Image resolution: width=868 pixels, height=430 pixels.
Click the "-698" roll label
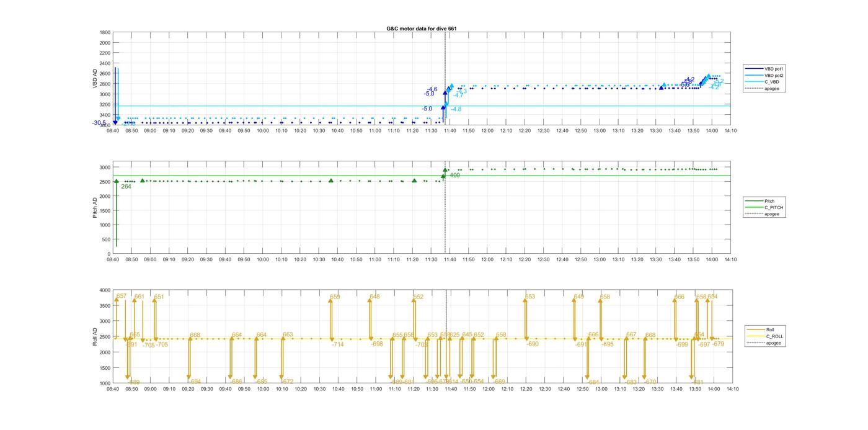click(x=377, y=344)
